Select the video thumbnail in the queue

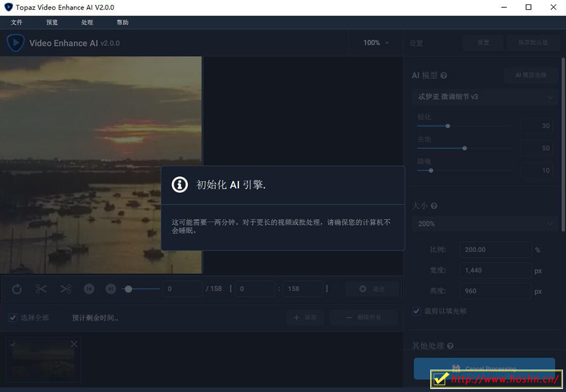[43, 360]
